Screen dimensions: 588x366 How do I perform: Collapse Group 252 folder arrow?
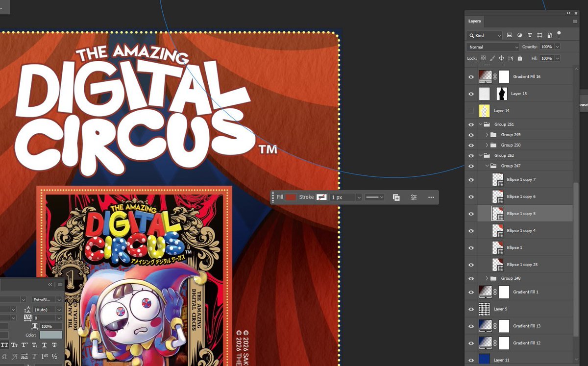481,155
